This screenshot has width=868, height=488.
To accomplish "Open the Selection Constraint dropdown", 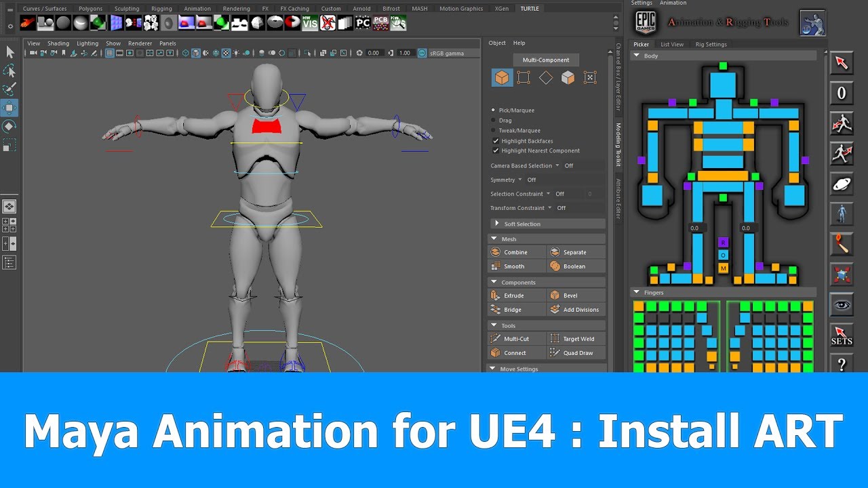I will pos(520,194).
